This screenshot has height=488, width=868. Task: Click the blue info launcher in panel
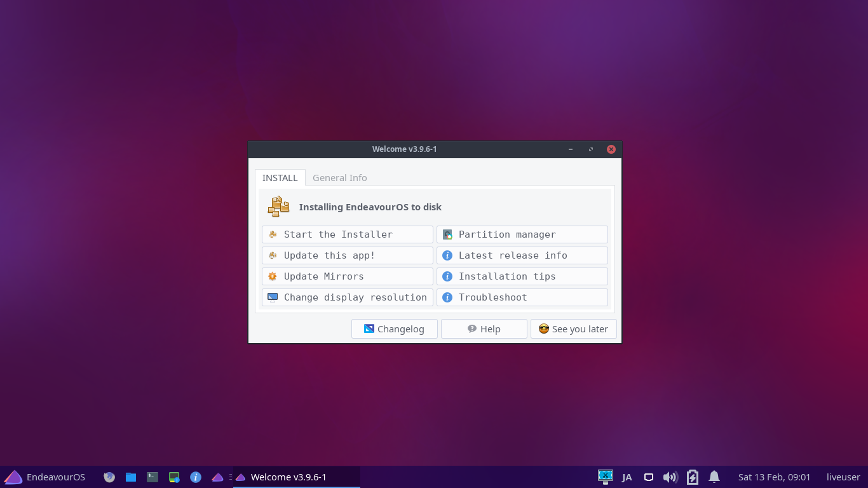[196, 477]
